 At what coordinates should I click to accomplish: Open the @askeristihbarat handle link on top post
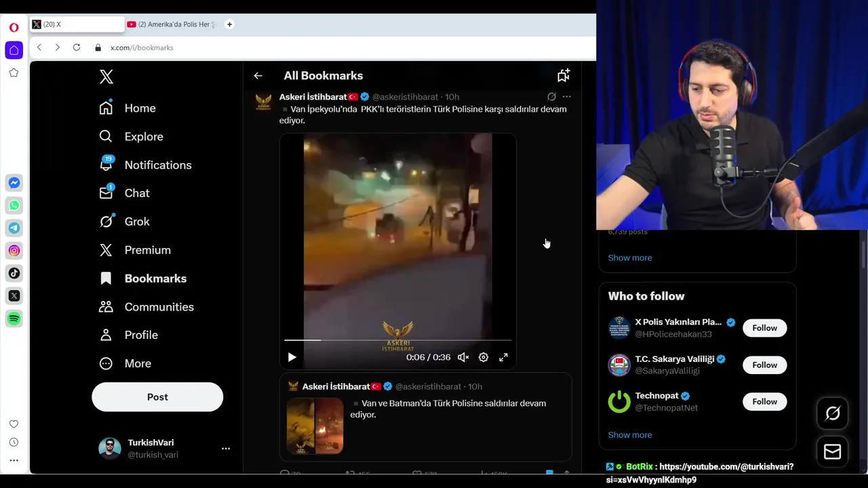pyautogui.click(x=405, y=97)
